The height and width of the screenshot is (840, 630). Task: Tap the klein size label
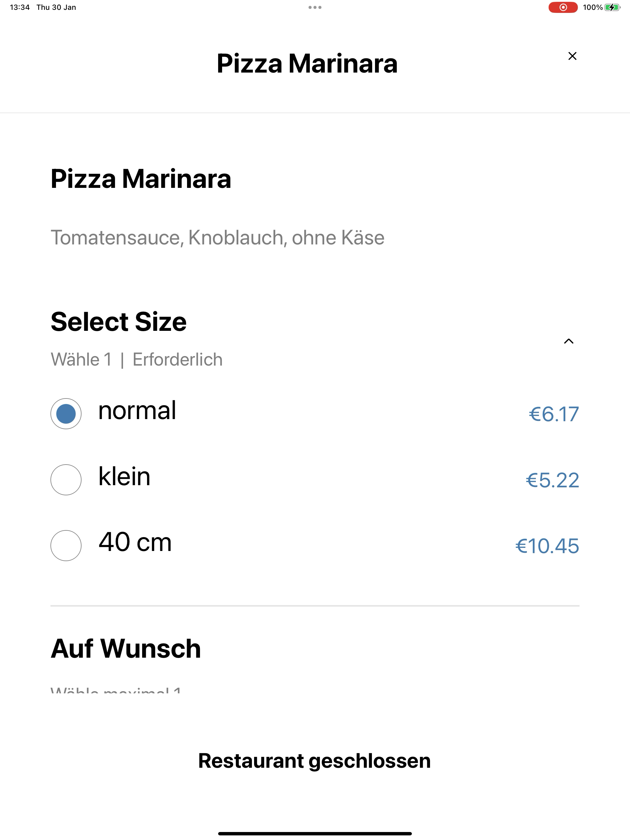coord(124,476)
